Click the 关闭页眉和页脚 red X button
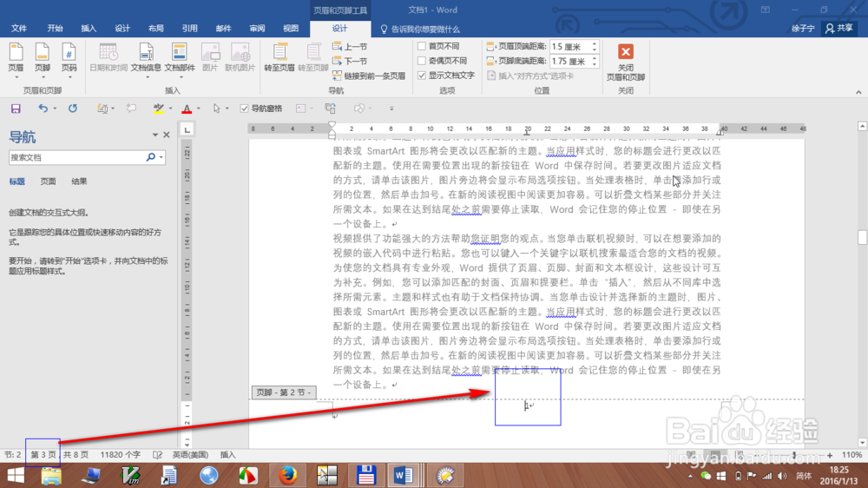 (x=626, y=51)
